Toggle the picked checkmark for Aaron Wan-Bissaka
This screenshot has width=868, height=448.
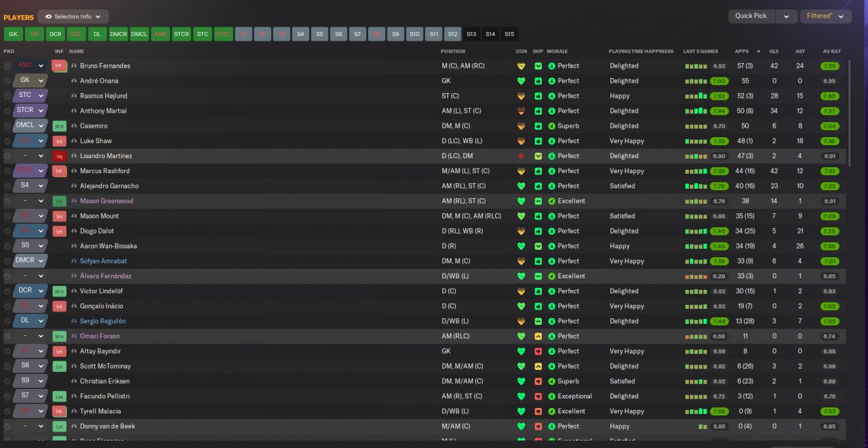7,246
